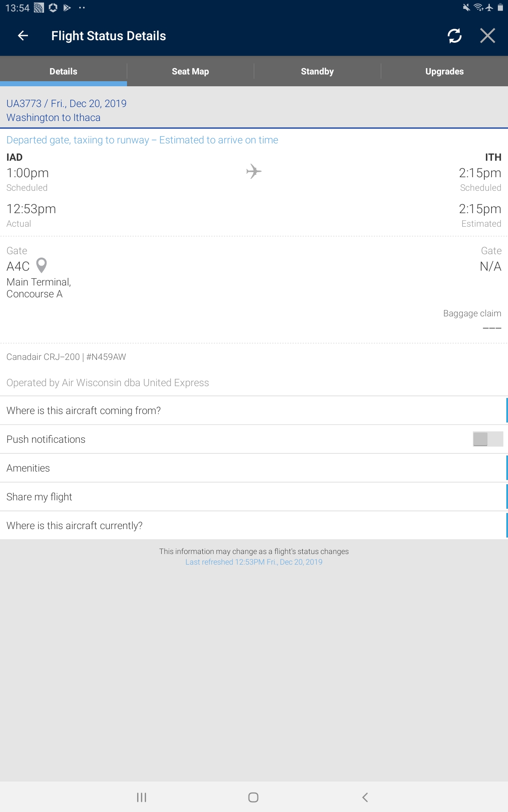The width and height of the screenshot is (508, 812).
Task: Switch to the Standby tab
Action: pos(317,71)
